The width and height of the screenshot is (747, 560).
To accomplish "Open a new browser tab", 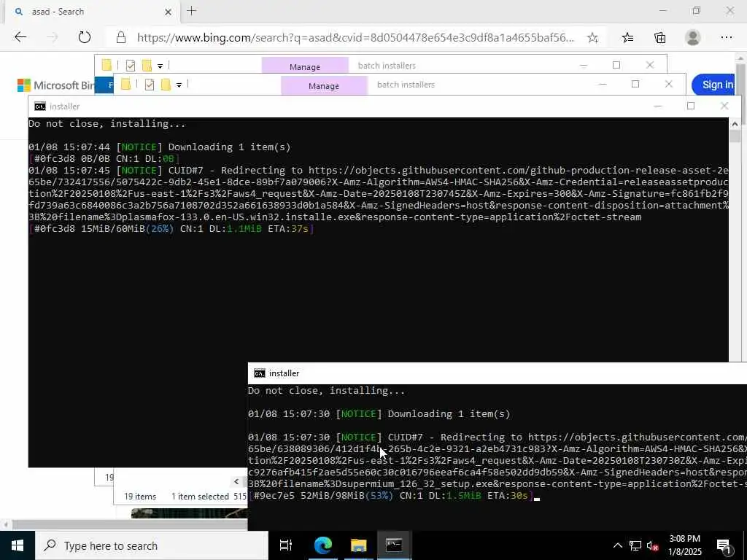I will pyautogui.click(x=192, y=11).
